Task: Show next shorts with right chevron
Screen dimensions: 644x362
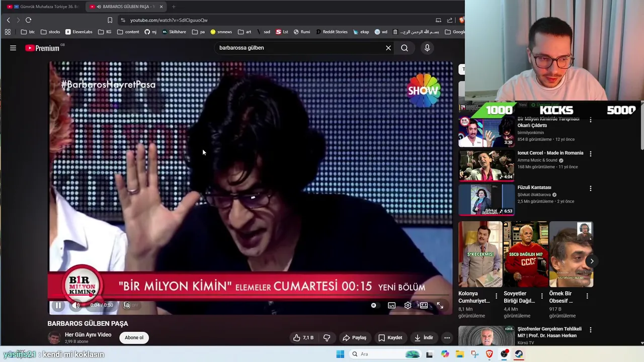Action: pos(592,261)
